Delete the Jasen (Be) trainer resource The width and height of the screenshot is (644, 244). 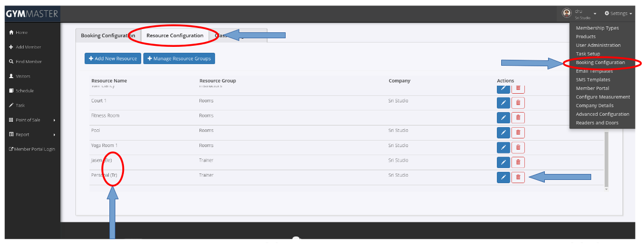518,162
